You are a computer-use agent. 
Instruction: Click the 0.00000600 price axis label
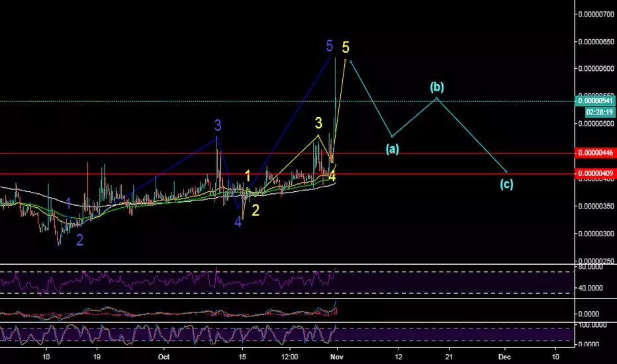pyautogui.click(x=596, y=68)
